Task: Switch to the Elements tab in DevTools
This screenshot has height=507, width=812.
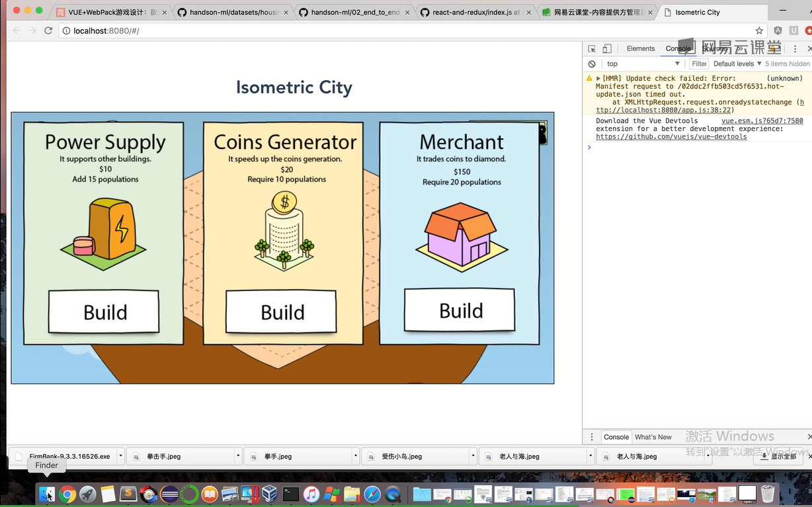Action: pyautogui.click(x=640, y=49)
